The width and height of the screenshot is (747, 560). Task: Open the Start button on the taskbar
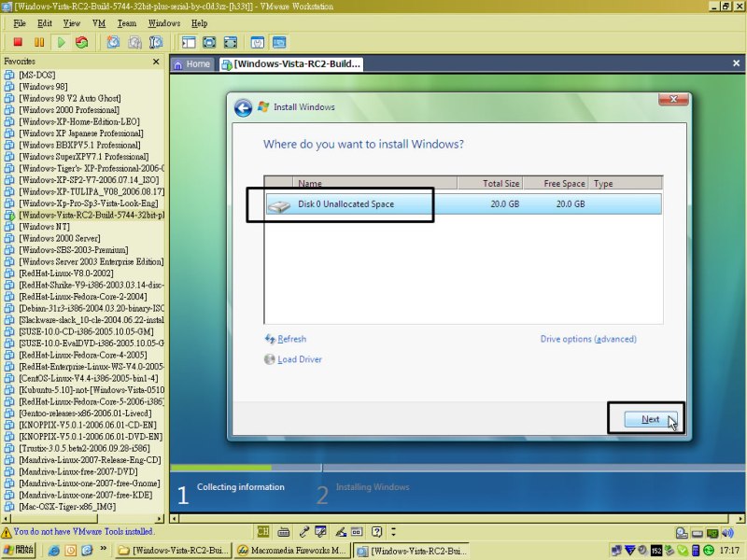19,551
